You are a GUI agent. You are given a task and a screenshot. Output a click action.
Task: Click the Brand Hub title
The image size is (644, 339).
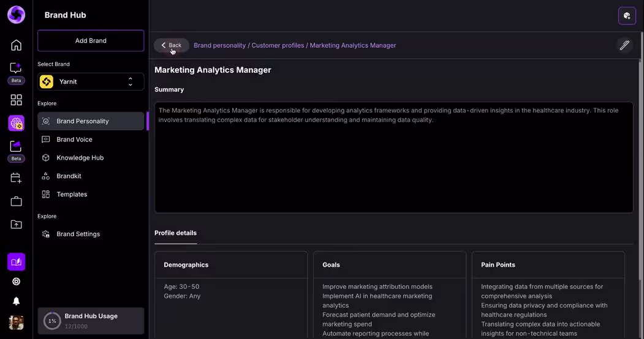pyautogui.click(x=65, y=15)
